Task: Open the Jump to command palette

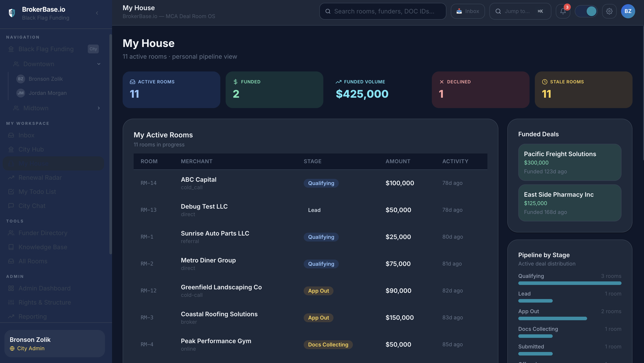Action: [x=520, y=11]
